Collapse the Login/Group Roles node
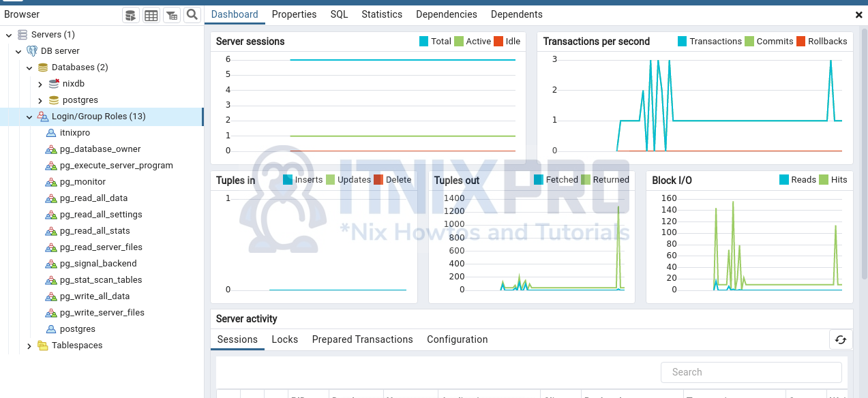Image resolution: width=868 pixels, height=398 pixels. [29, 117]
